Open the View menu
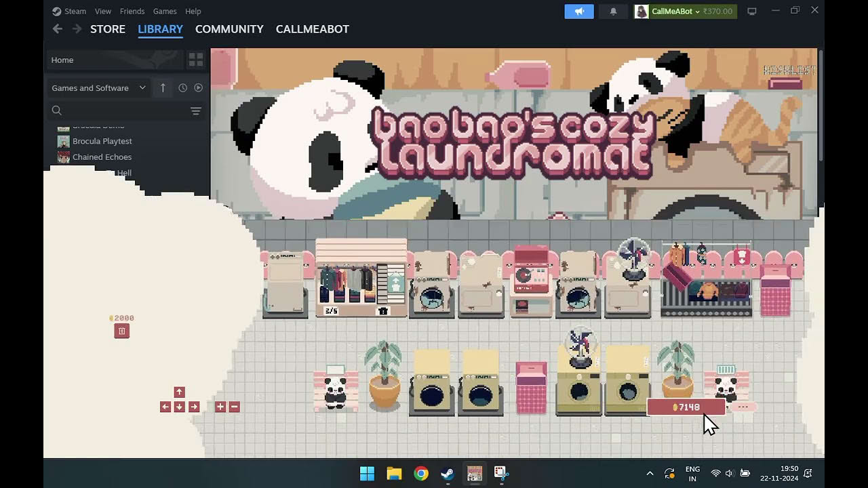Screen dimensions: 868x488 tap(103, 11)
